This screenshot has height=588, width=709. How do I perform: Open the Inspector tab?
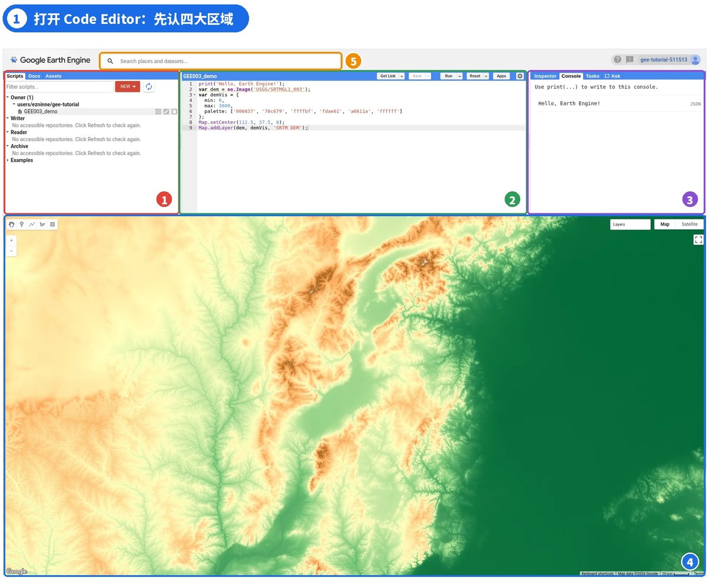[545, 76]
